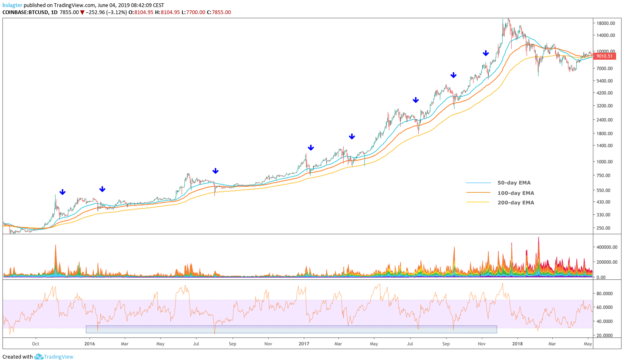Click the leftmost blue down arrow marker

pos(62,192)
